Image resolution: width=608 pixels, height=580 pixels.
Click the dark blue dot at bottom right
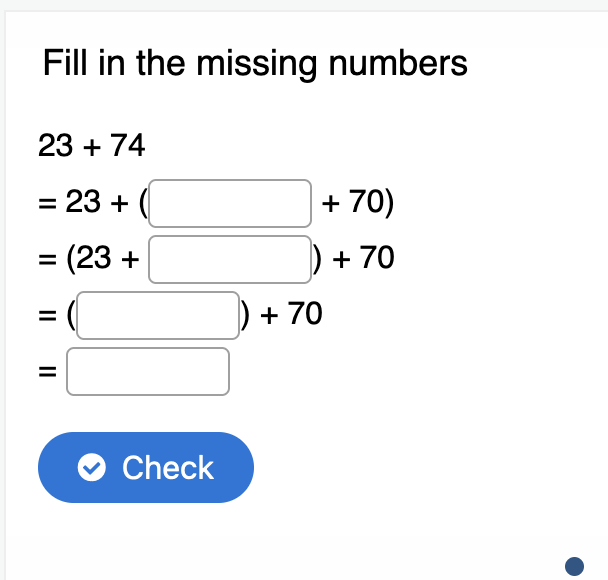point(574,566)
